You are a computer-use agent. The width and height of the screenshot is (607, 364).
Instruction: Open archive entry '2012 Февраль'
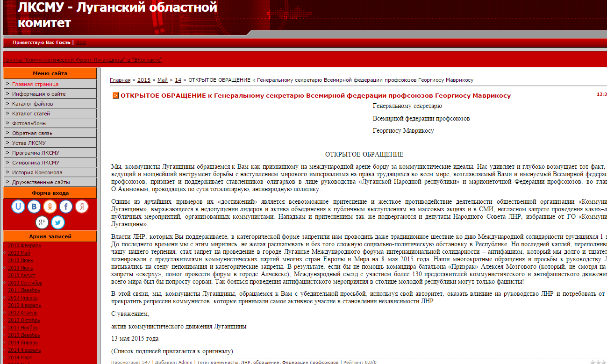24,305
